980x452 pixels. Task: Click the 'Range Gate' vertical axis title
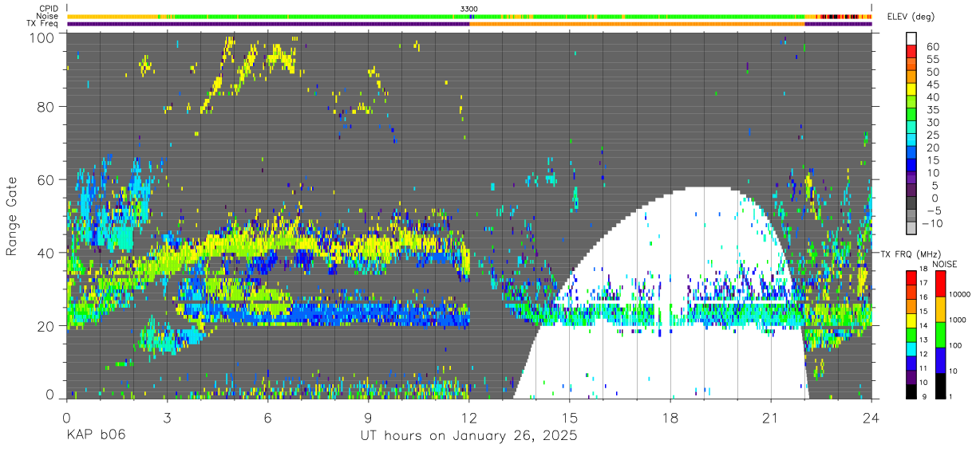click(x=12, y=215)
